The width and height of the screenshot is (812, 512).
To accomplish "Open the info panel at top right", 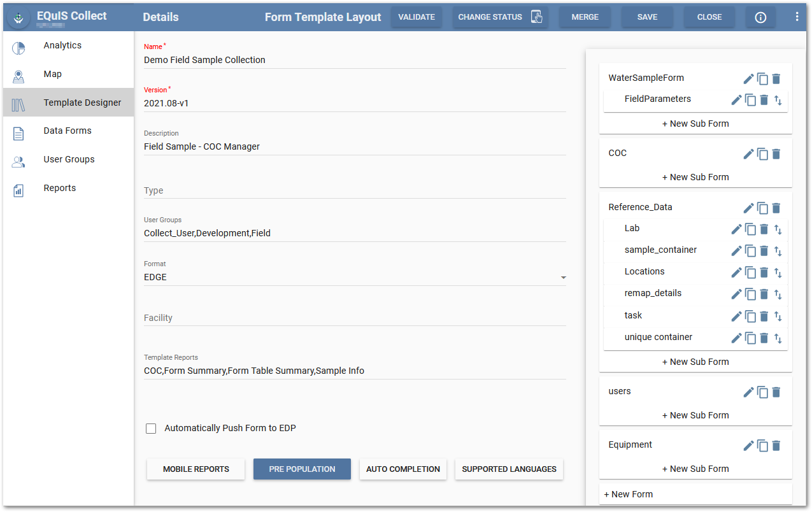I will coord(760,17).
